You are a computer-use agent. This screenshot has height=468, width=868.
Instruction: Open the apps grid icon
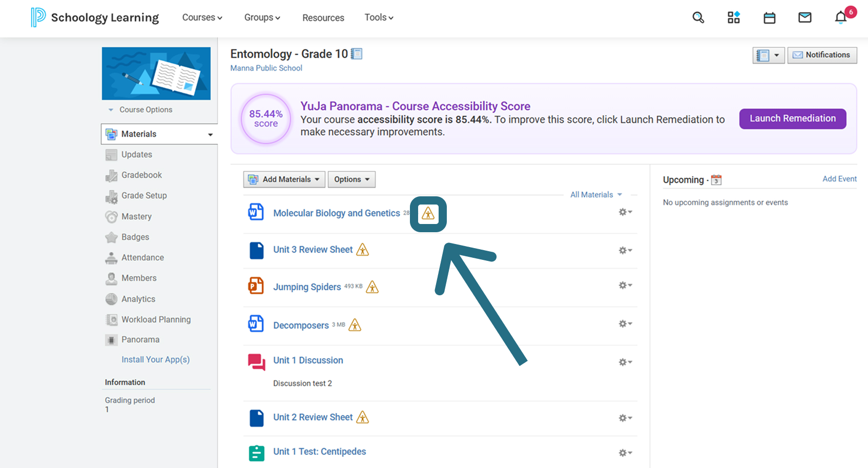734,18
